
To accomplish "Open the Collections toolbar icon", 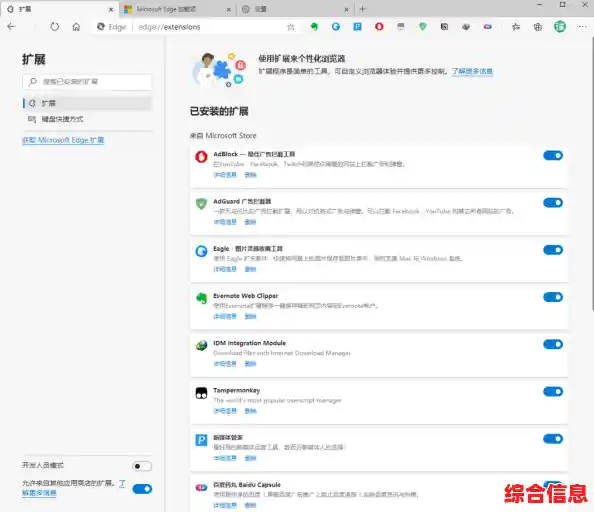I will click(538, 27).
